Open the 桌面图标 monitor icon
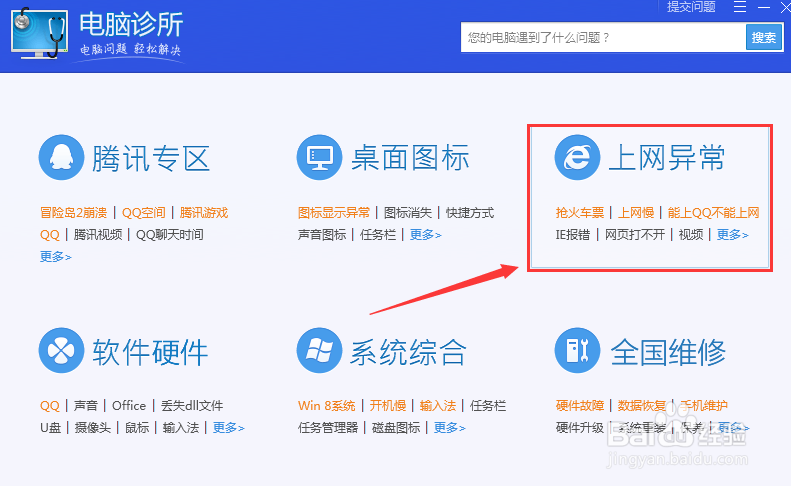The image size is (791, 486). 319,157
